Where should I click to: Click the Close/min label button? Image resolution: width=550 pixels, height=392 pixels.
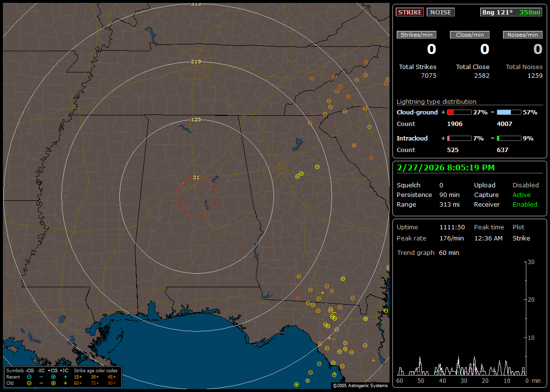click(x=470, y=35)
